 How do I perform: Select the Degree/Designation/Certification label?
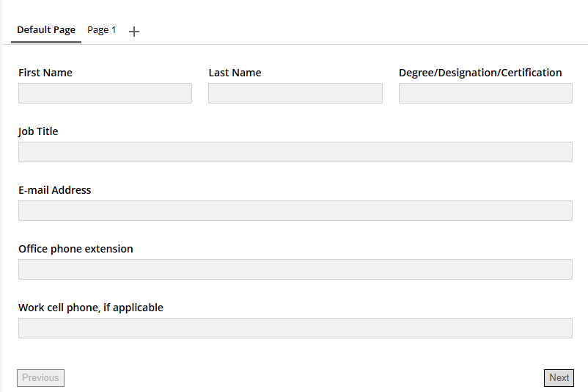click(x=480, y=73)
